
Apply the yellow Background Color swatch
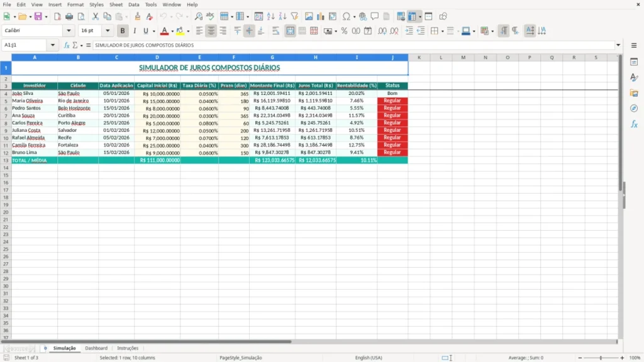pos(180,31)
